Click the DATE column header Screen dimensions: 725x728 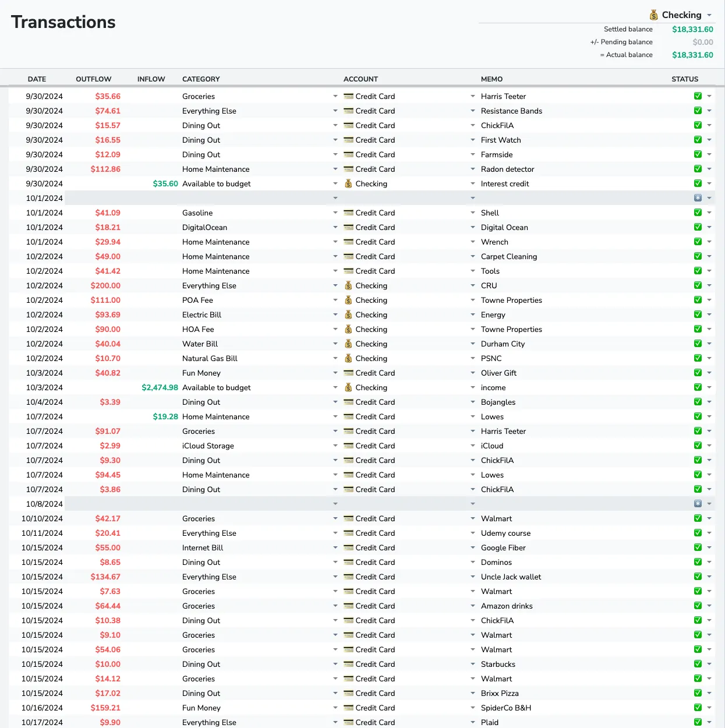tap(37, 79)
